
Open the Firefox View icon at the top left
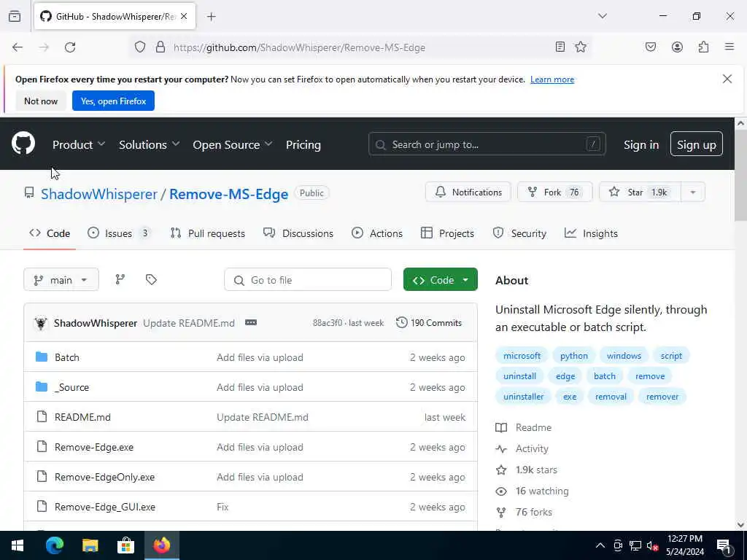pos(15,16)
